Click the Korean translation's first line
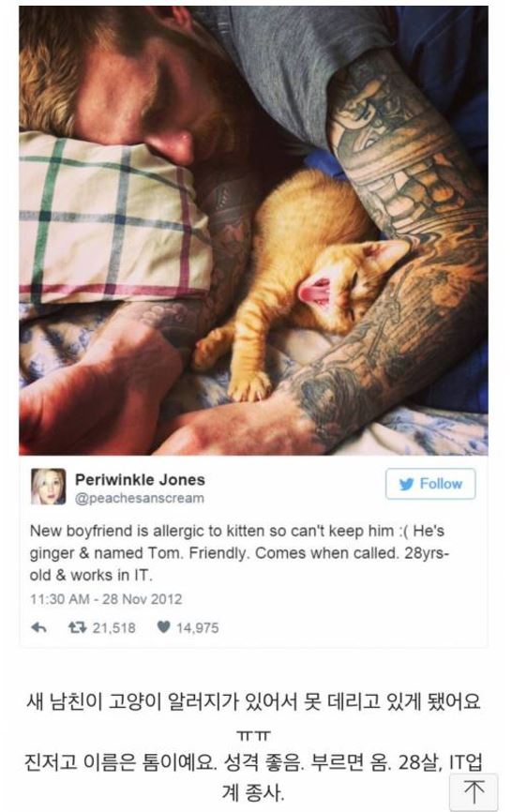Screen dimensions: 512x812 pyautogui.click(x=254, y=701)
